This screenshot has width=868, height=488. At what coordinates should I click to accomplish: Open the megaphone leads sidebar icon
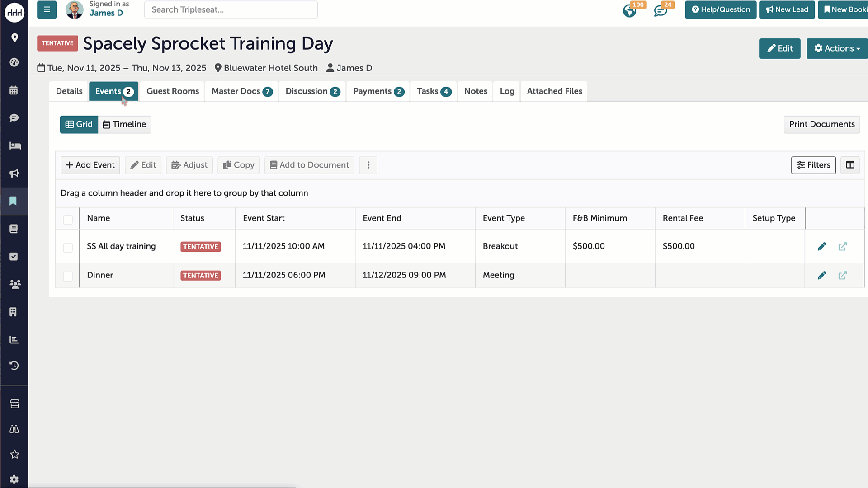coord(14,173)
